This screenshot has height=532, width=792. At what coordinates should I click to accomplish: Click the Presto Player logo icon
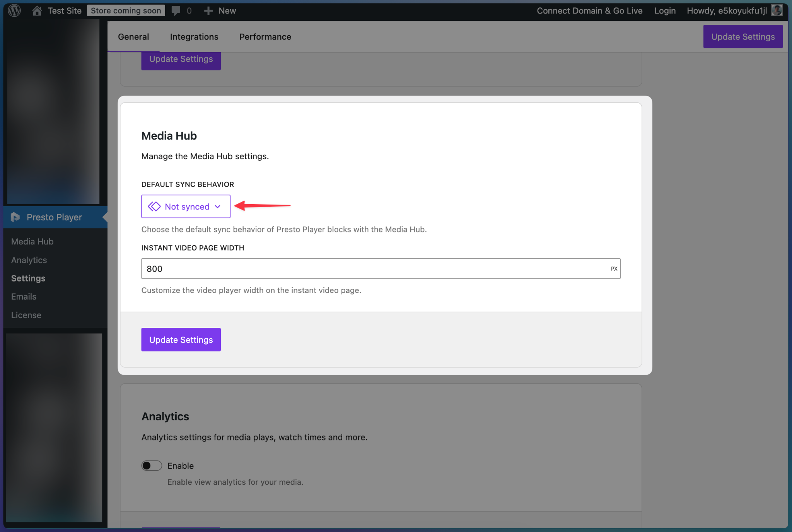point(15,217)
